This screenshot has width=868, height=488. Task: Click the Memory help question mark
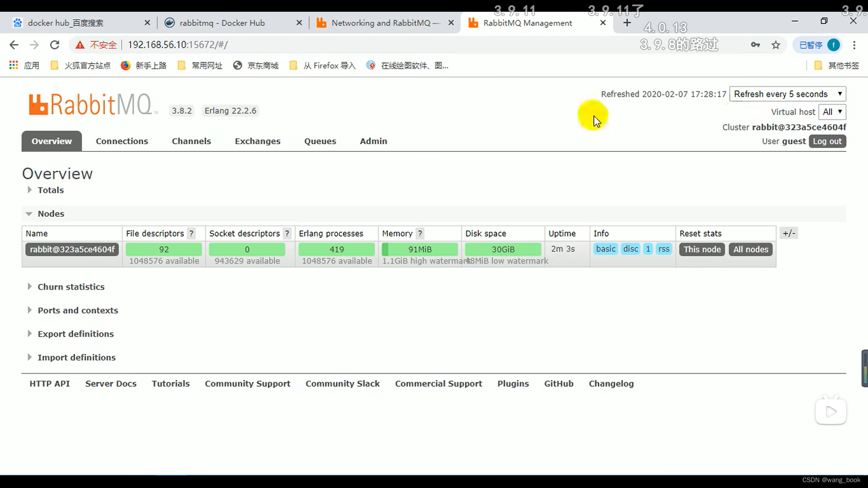pos(420,234)
